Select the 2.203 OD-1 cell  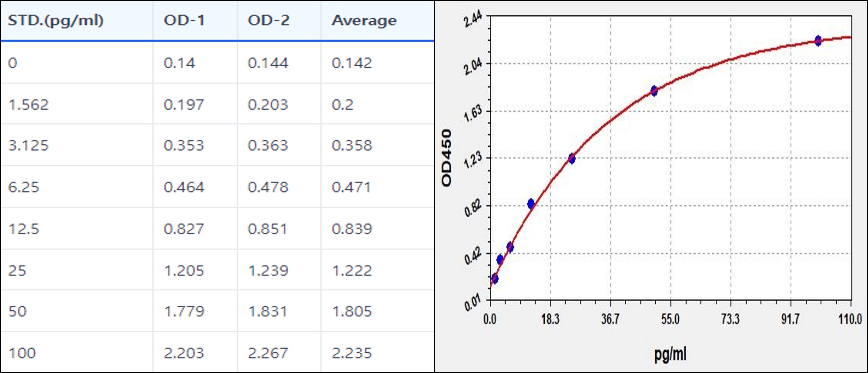point(184,353)
